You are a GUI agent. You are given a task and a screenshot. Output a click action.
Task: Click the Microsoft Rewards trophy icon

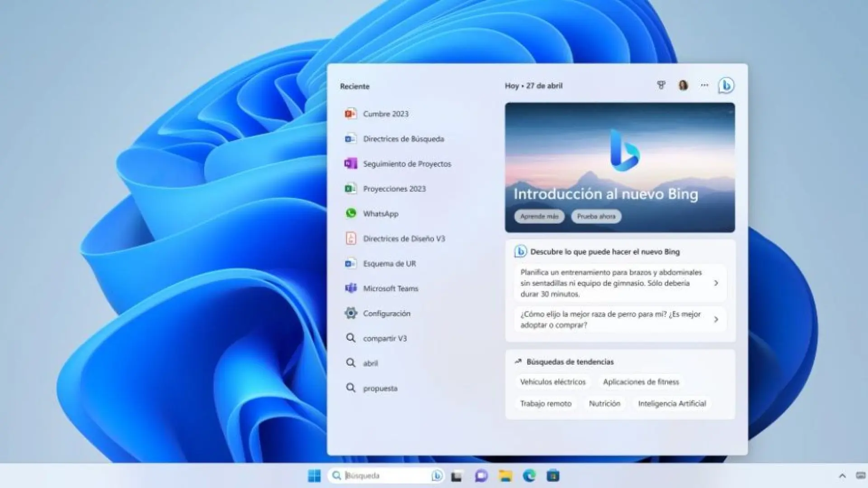tap(661, 85)
